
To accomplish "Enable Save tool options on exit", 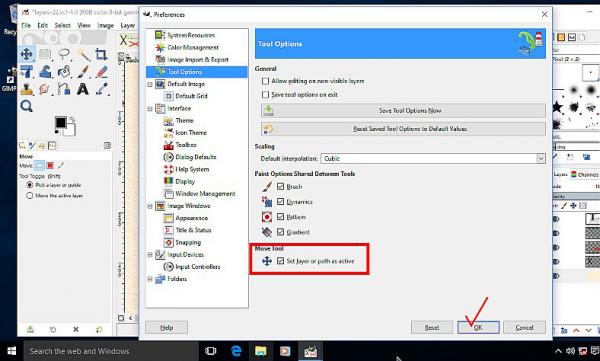I will click(x=266, y=94).
